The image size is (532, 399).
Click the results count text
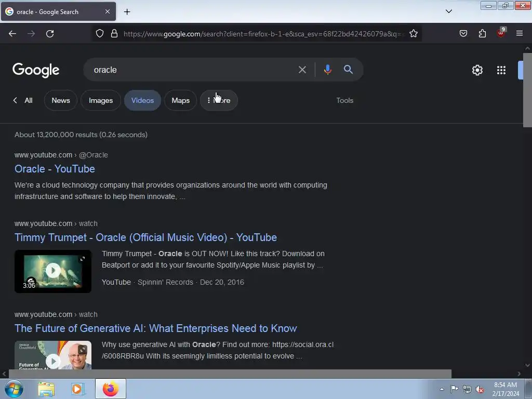tap(81, 135)
